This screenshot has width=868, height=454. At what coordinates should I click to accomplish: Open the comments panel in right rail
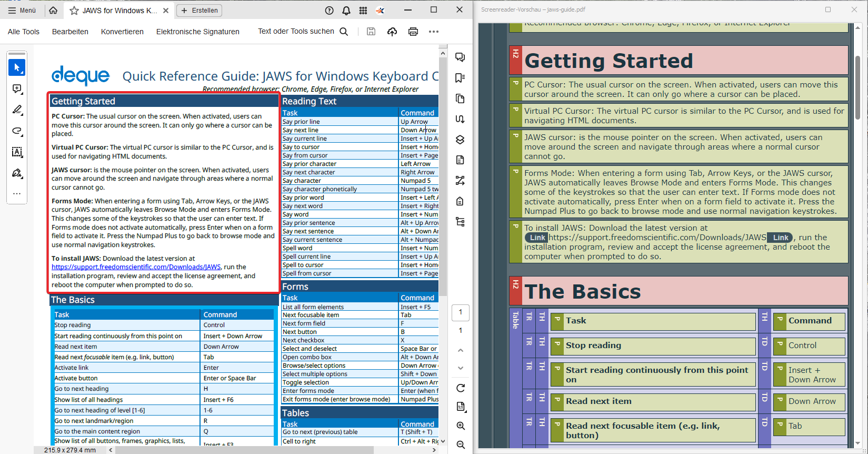pyautogui.click(x=460, y=57)
